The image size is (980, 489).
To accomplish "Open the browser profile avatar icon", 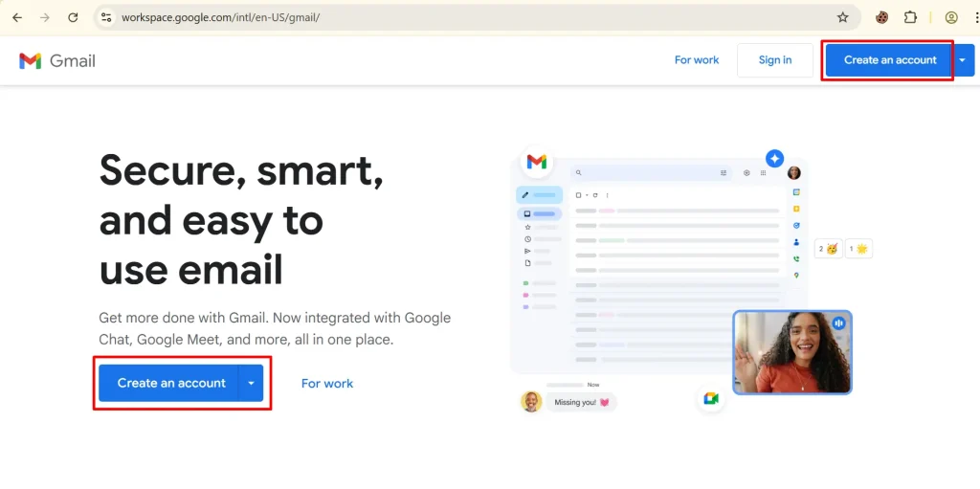I will pyautogui.click(x=951, y=17).
